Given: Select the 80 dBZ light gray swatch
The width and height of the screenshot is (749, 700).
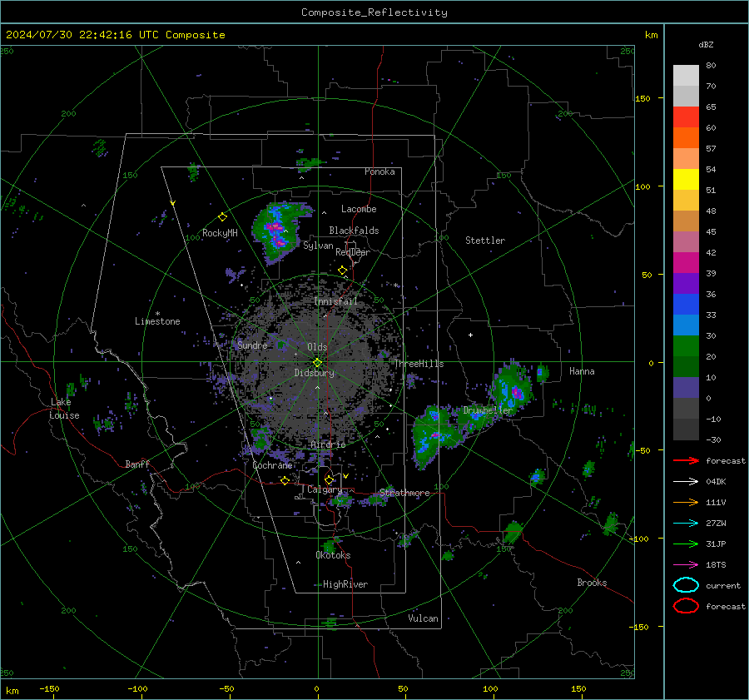Looking at the screenshot, I should coord(686,75).
